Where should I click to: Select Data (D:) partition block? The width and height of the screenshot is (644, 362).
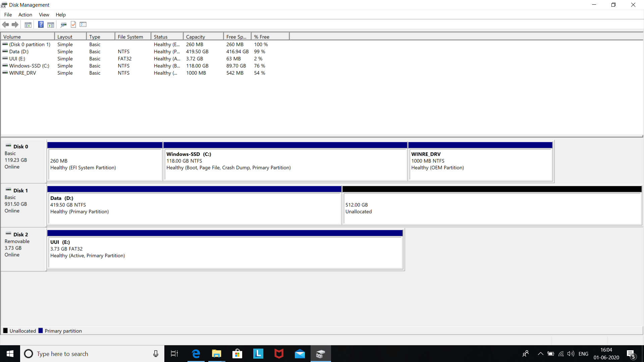pyautogui.click(x=195, y=208)
